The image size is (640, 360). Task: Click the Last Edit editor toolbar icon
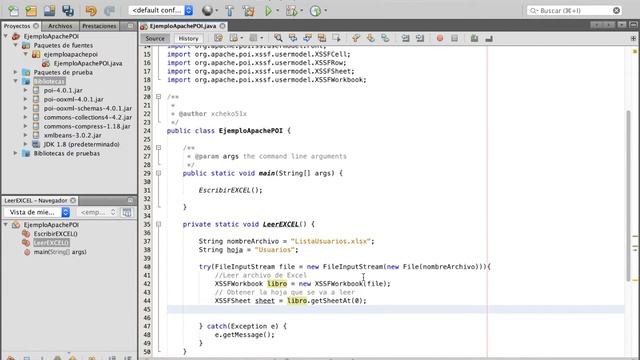(x=218, y=38)
